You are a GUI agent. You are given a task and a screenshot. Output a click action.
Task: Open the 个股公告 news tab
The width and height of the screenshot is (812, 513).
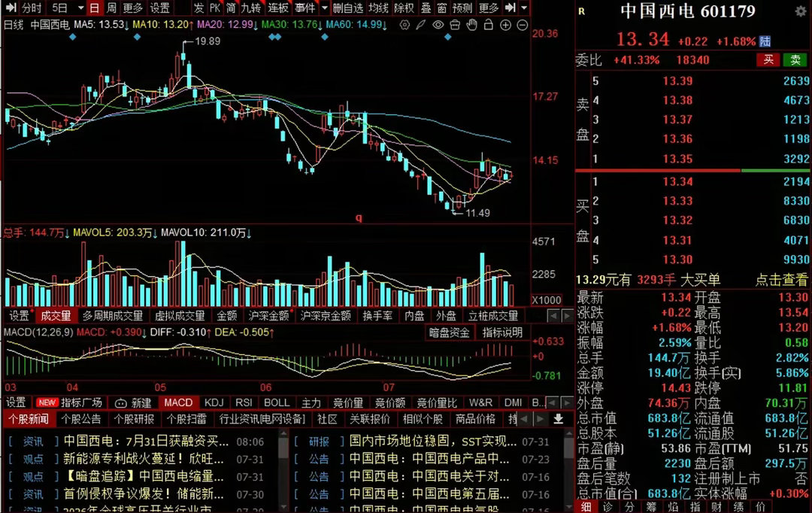pyautogui.click(x=81, y=419)
